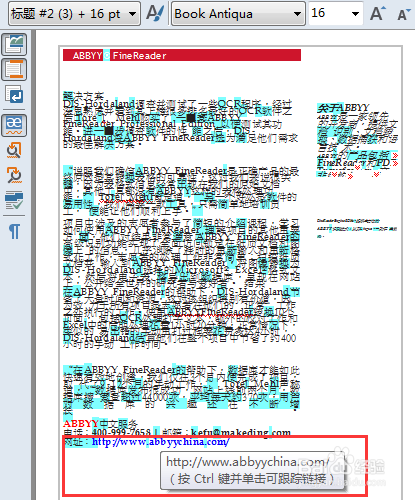Viewport: 415px width, 500px height.
Task: Click the page with return arrow icon
Action: tap(14, 94)
